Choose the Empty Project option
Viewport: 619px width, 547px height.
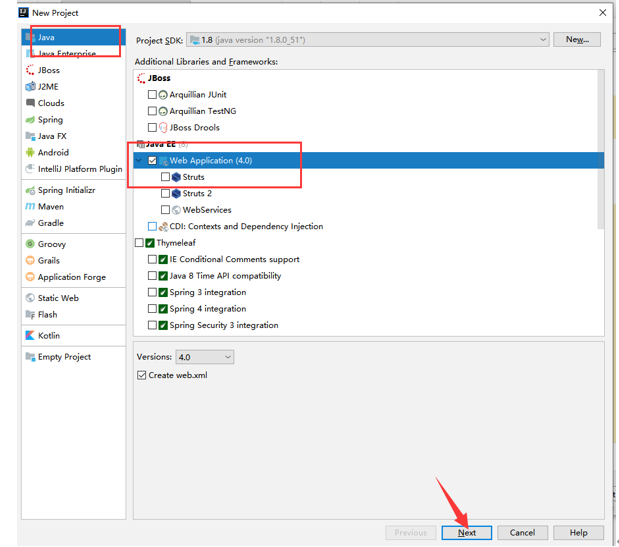click(73, 357)
